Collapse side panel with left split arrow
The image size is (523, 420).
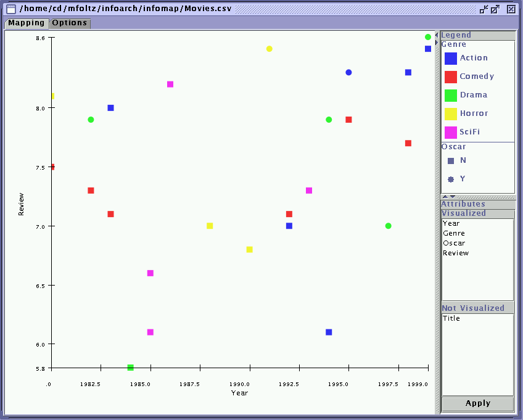tap(437, 35)
